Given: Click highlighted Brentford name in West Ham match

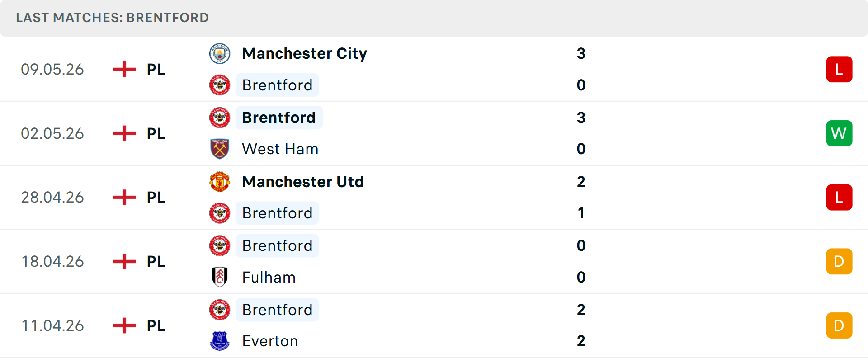Looking at the screenshot, I should click(279, 118).
